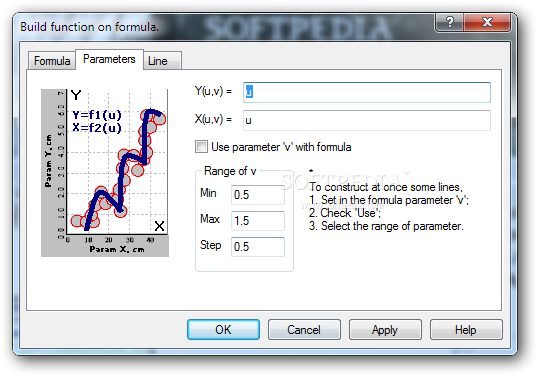Click the Min value field

[258, 195]
